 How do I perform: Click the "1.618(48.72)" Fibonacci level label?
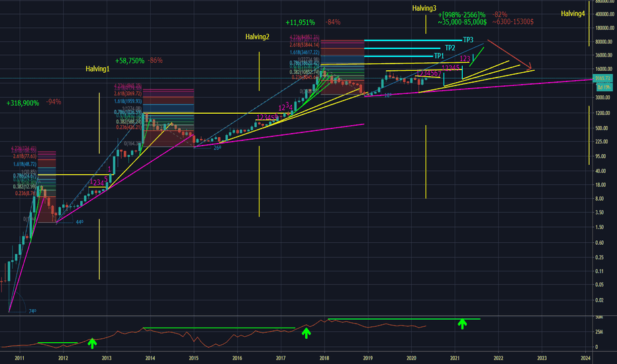pos(24,164)
